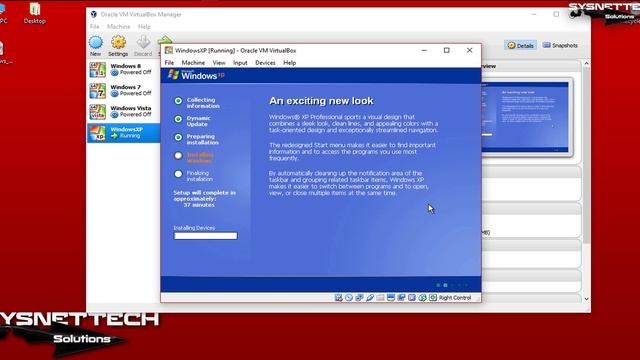Click 'Running' status under WindowsXP

130,136
